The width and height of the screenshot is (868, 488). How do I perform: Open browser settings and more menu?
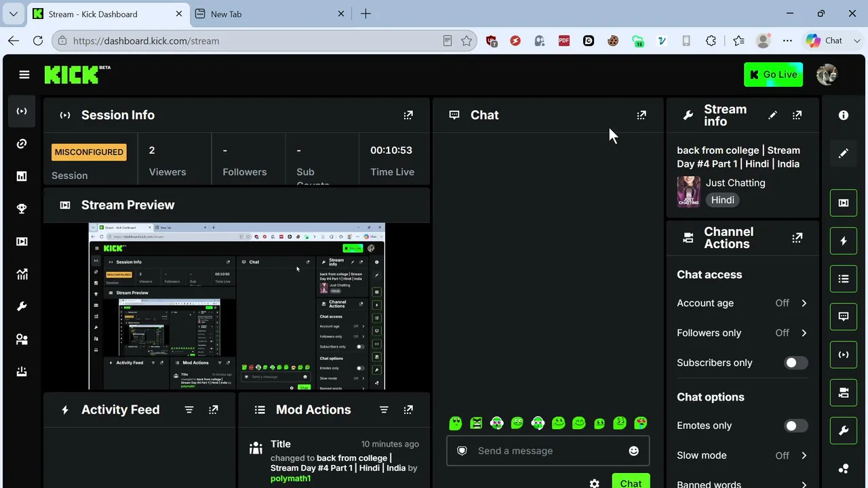(x=787, y=41)
